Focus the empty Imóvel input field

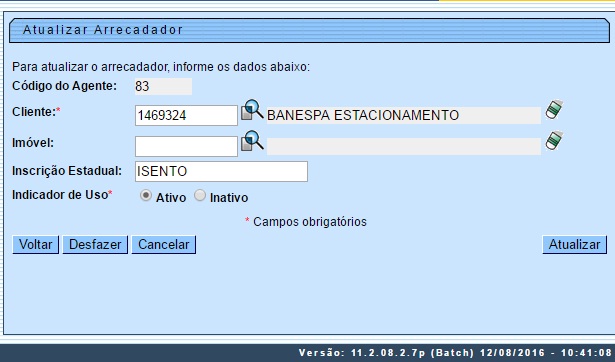pyautogui.click(x=186, y=146)
